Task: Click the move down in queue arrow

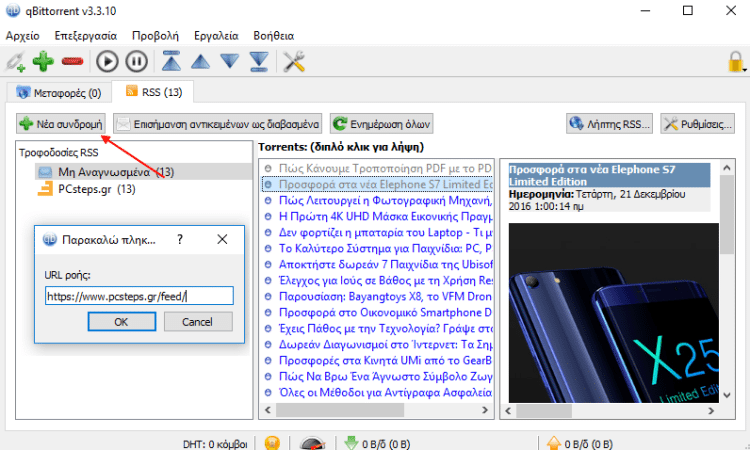Action: pos(230,61)
